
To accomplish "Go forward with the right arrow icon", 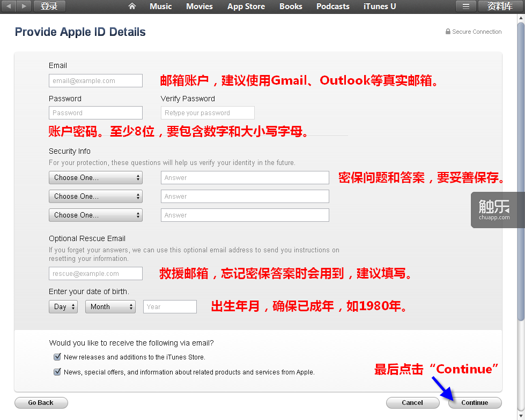I will click(24, 6).
